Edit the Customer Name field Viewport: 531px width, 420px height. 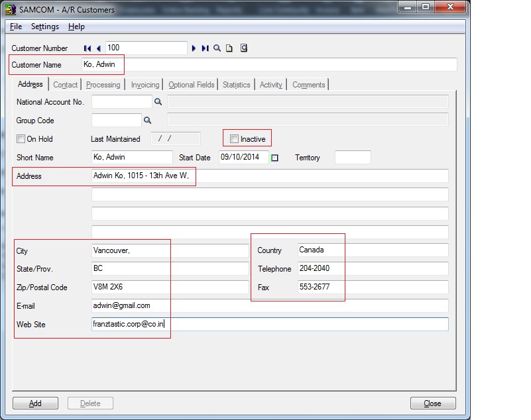[269, 64]
